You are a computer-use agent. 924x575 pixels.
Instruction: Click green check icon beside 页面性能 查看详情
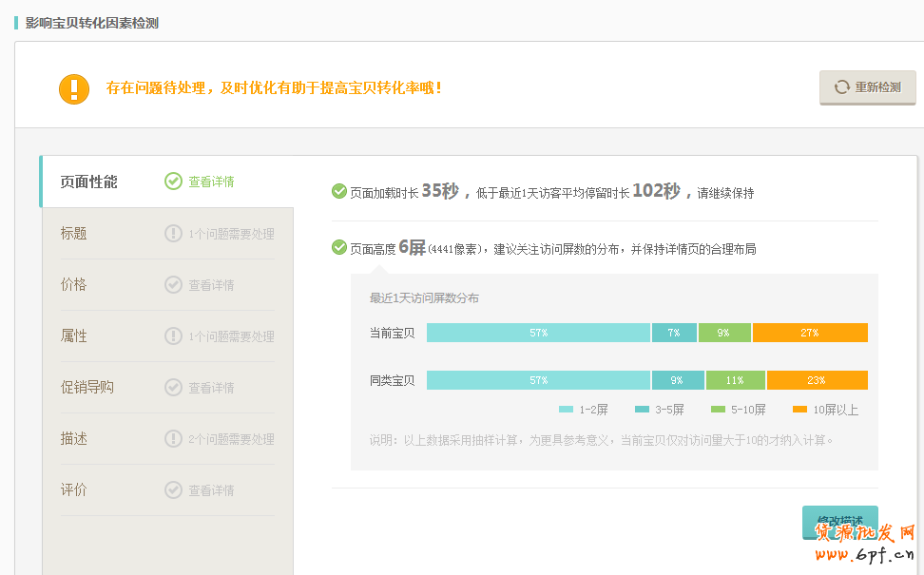(x=173, y=182)
